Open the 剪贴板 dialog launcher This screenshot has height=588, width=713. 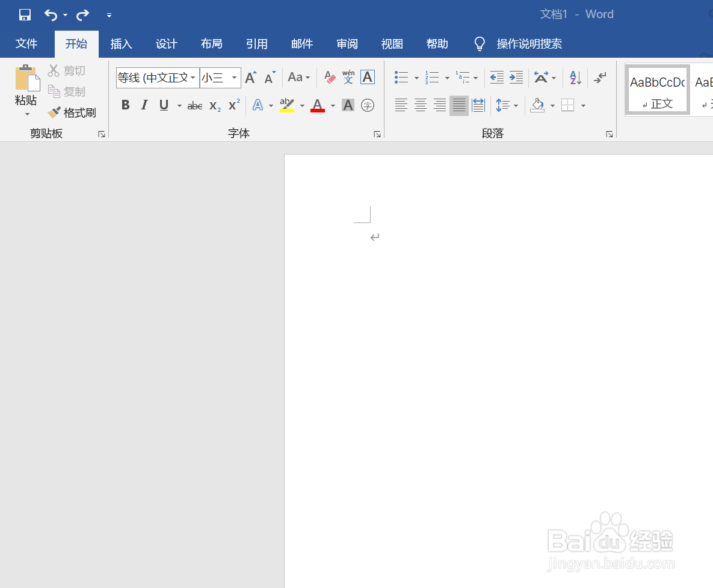pos(102,134)
